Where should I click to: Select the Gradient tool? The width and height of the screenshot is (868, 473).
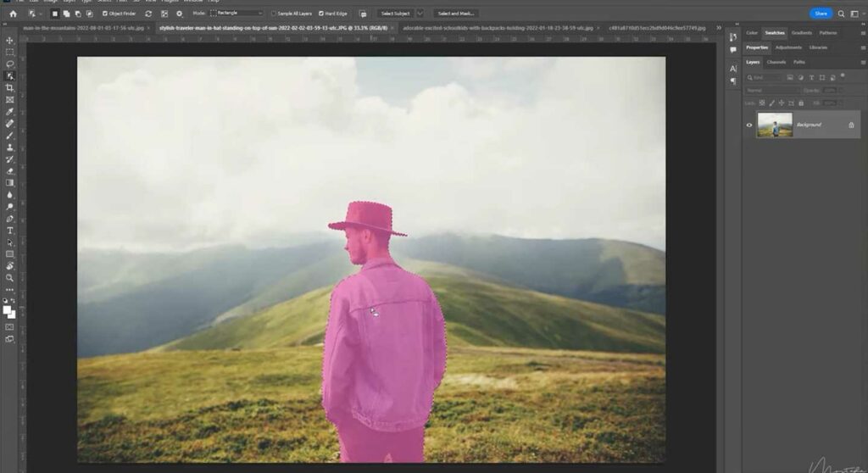point(9,183)
